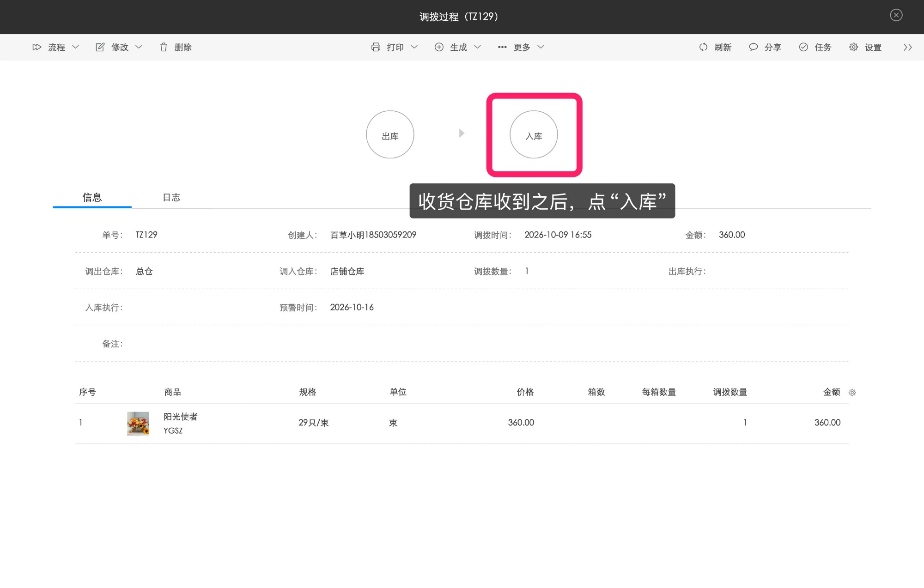The height and width of the screenshot is (588, 924).
Task: Open table column settings gear beside 金额
Action: pyautogui.click(x=852, y=393)
